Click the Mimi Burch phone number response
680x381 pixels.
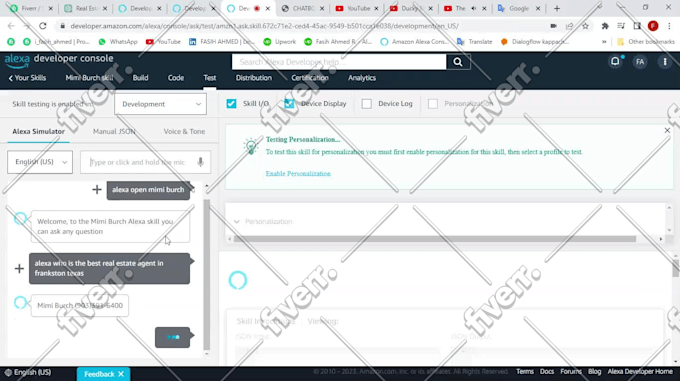[80, 306]
